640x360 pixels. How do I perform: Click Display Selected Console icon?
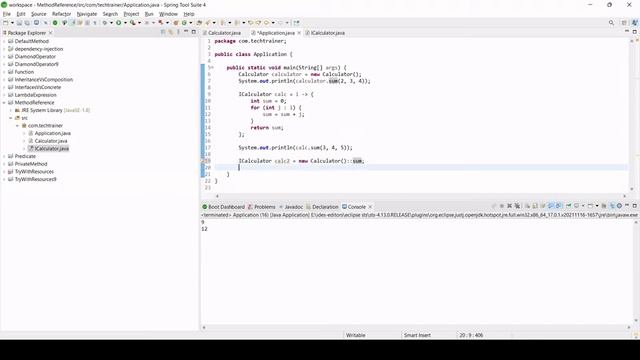coord(576,206)
